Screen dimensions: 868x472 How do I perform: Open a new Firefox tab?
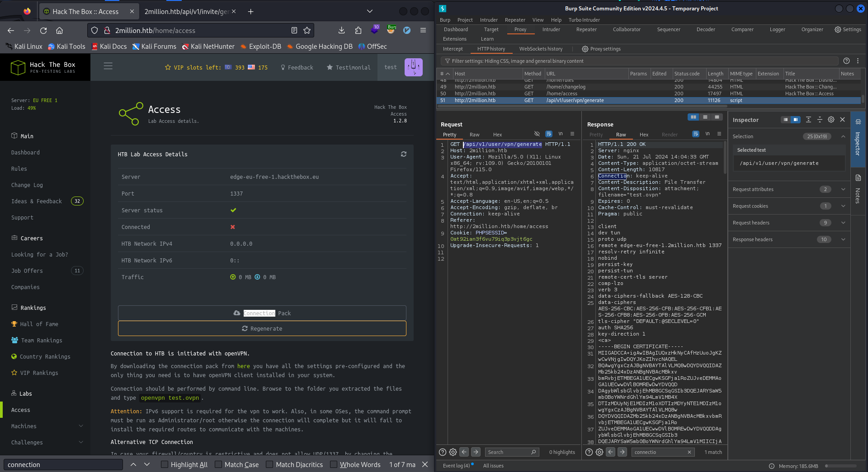tap(250, 11)
